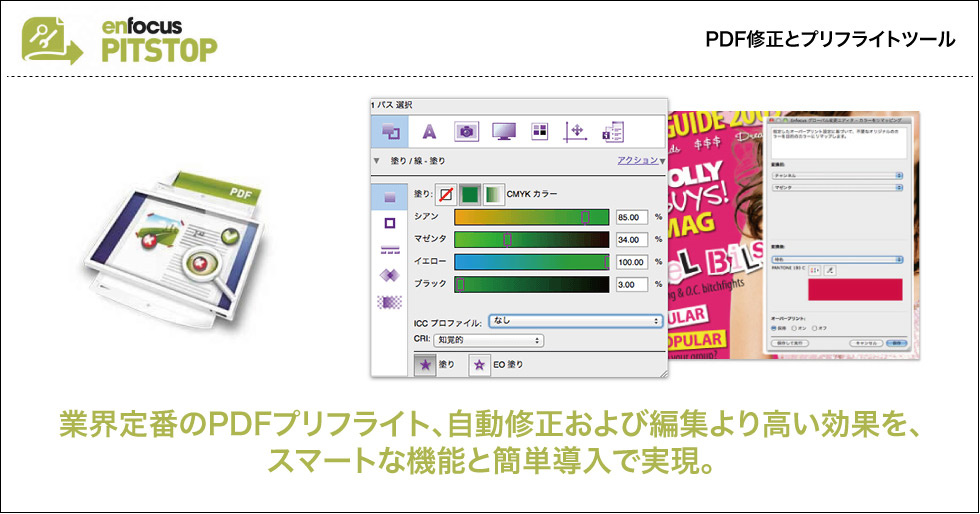This screenshot has width=980, height=514.
Task: Click the description text box in remap dialog
Action: click(x=839, y=143)
